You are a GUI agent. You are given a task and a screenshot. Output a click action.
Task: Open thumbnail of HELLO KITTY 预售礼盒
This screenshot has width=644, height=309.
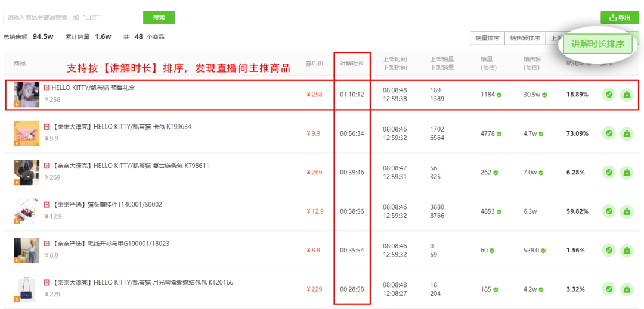[x=27, y=94]
